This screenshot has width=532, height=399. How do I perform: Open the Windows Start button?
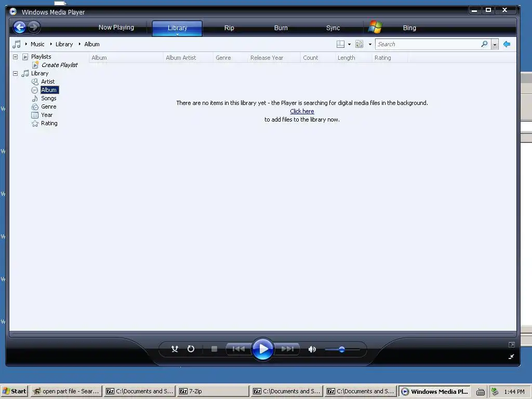[14, 391]
